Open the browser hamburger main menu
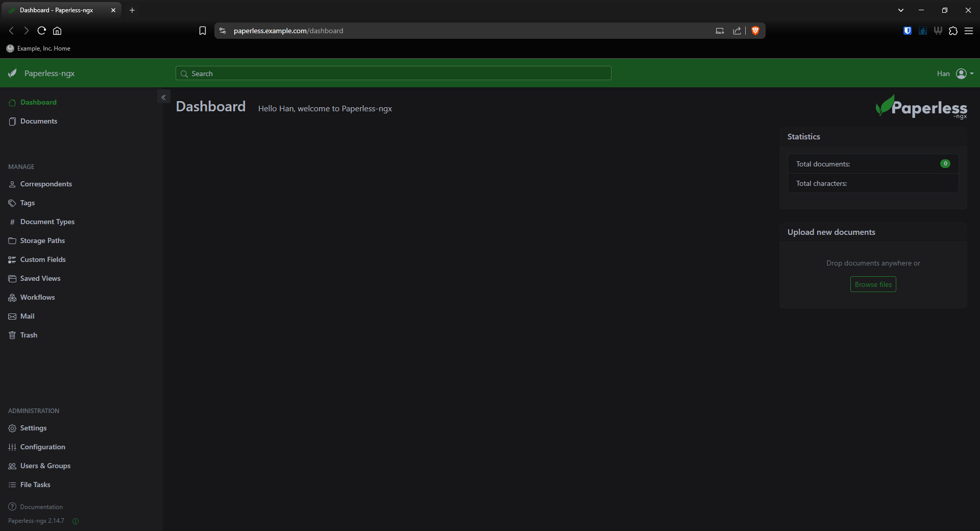The height and width of the screenshot is (531, 980). coord(969,31)
